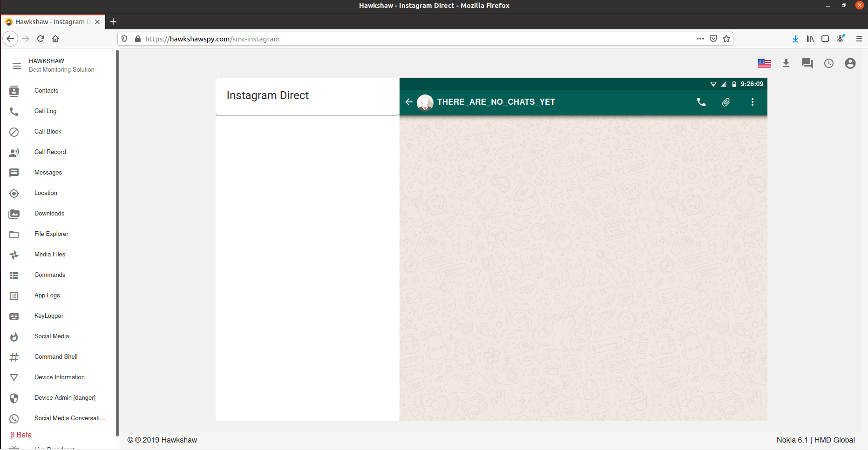Click the download icon in top header
The height and width of the screenshot is (450, 868).
pos(786,63)
